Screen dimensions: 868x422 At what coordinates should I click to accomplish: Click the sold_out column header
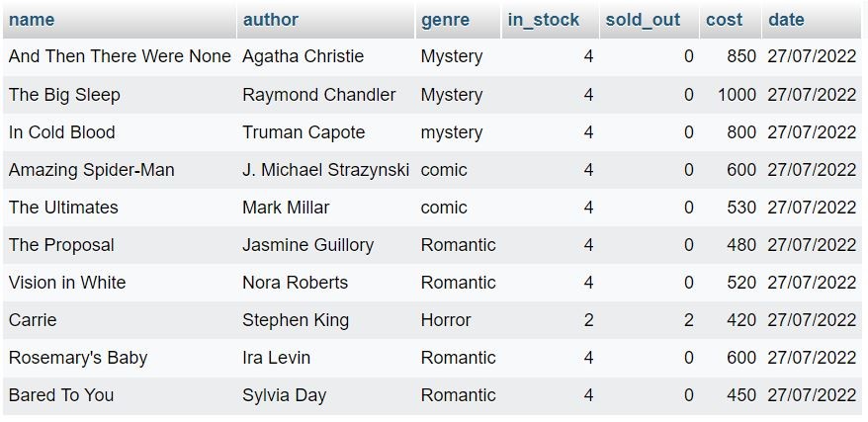pyautogui.click(x=643, y=20)
